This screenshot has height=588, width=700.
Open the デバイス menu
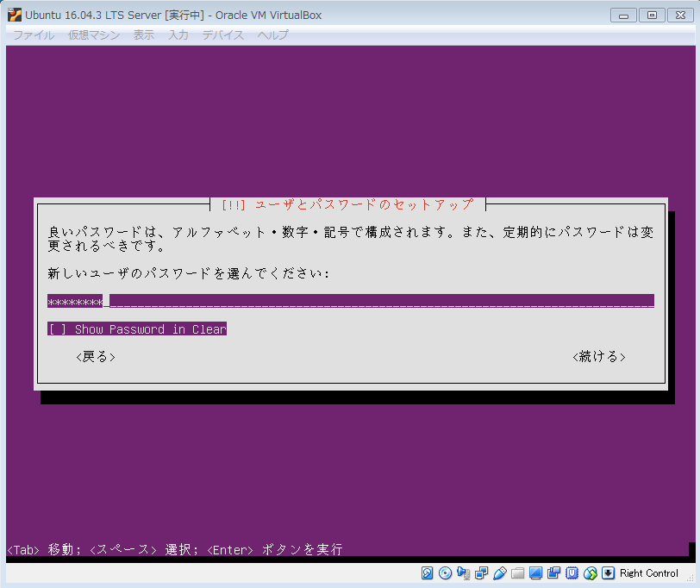point(223,35)
